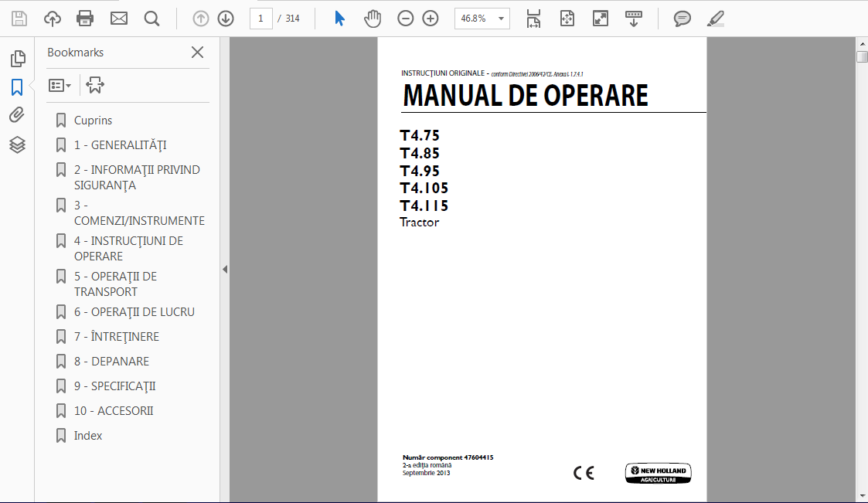The width and height of the screenshot is (868, 503).
Task: Click the vertical scrollbar down arrow
Action: 862,496
